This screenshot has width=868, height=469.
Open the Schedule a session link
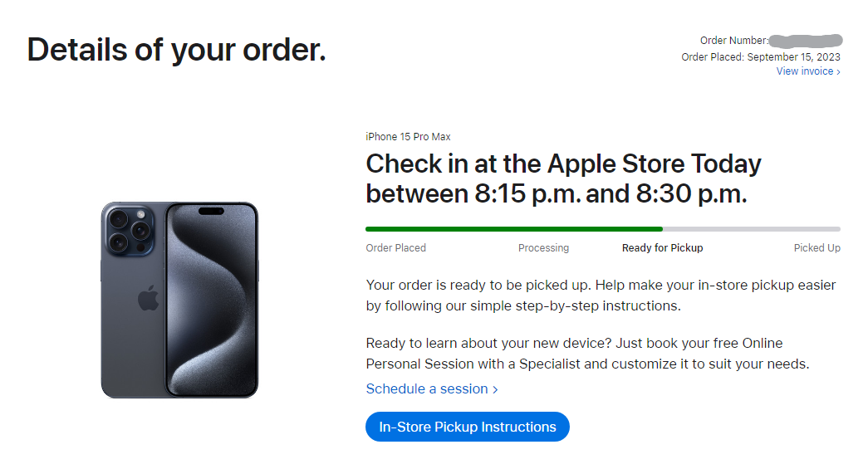[432, 388]
